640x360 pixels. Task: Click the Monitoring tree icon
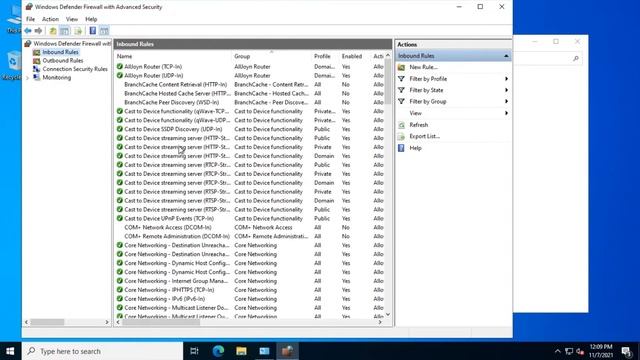click(36, 78)
